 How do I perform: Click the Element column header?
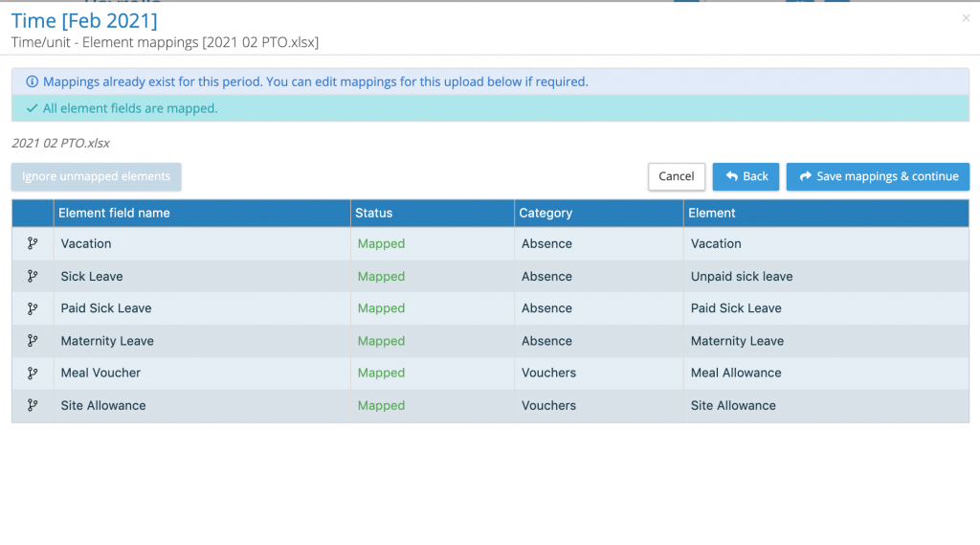pos(712,213)
